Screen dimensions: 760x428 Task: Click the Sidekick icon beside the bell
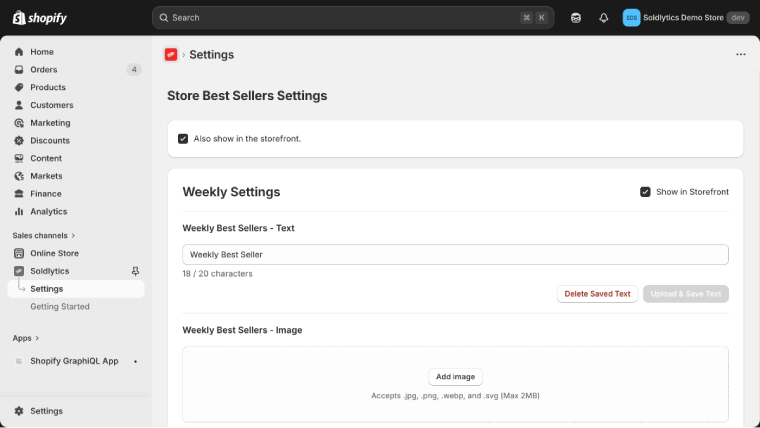(x=575, y=17)
